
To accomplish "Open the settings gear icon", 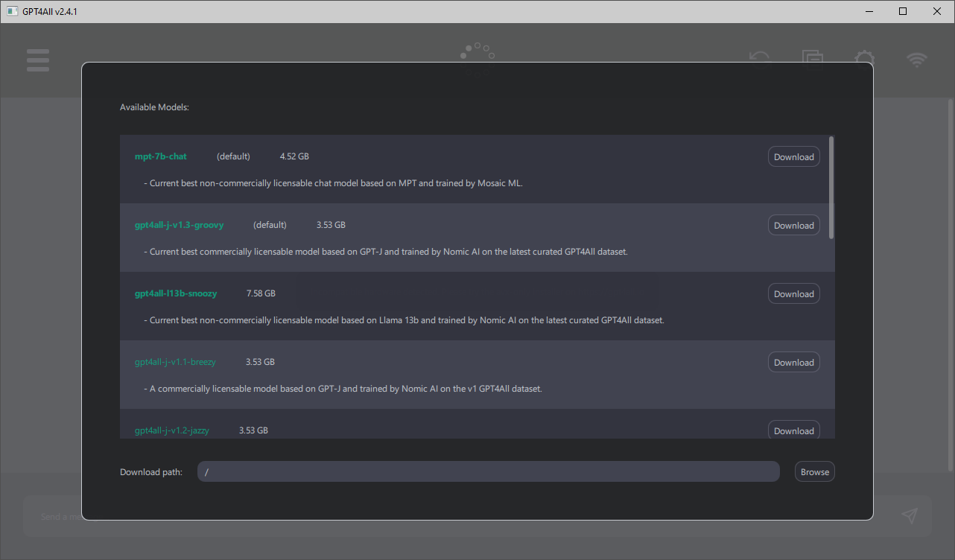I will (864, 59).
